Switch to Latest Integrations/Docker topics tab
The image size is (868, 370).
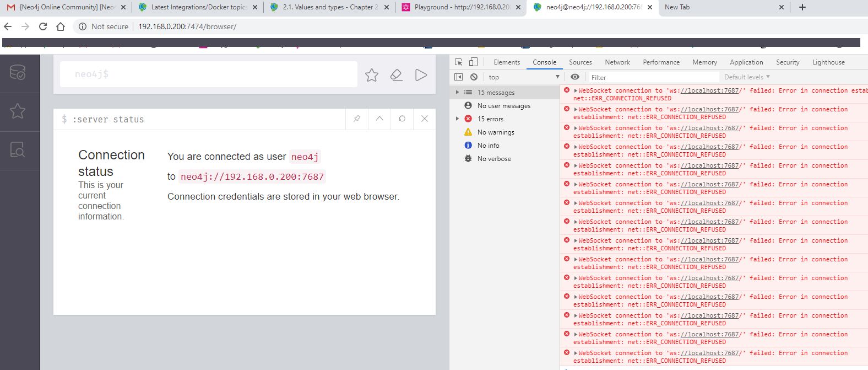point(198,7)
